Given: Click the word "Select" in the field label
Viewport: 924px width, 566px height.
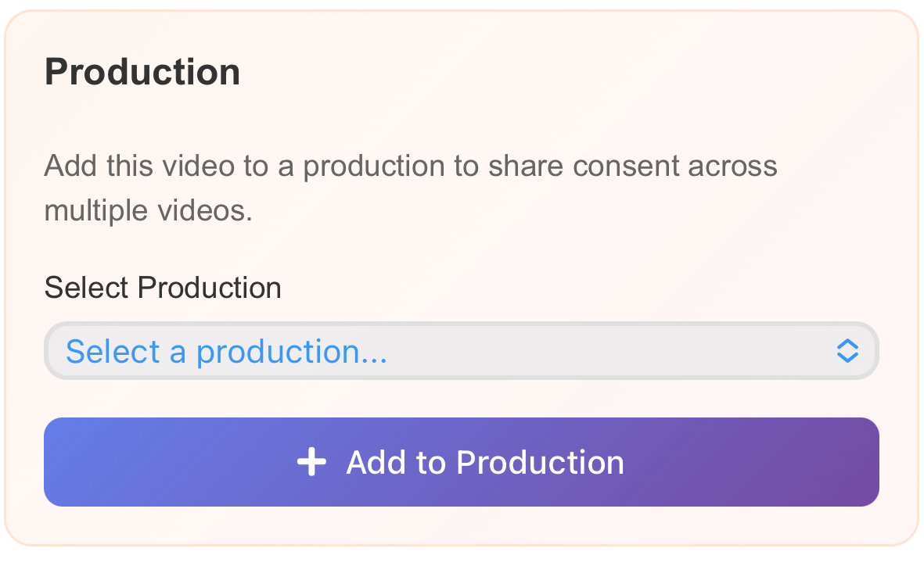Looking at the screenshot, I should tap(87, 288).
